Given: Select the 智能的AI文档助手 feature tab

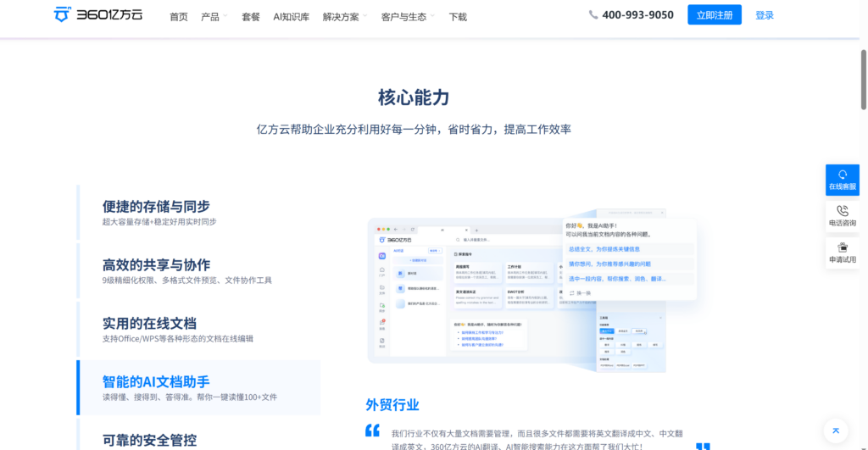Looking at the screenshot, I should point(198,387).
